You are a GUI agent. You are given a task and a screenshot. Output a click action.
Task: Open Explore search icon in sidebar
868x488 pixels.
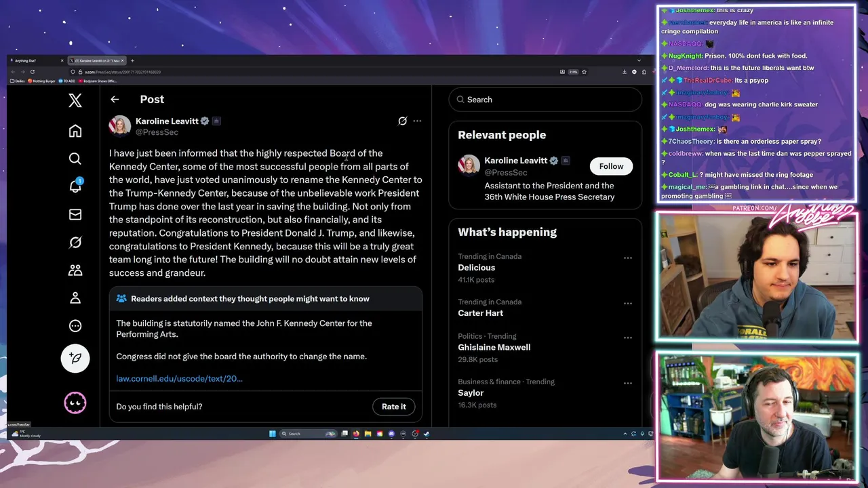75,159
